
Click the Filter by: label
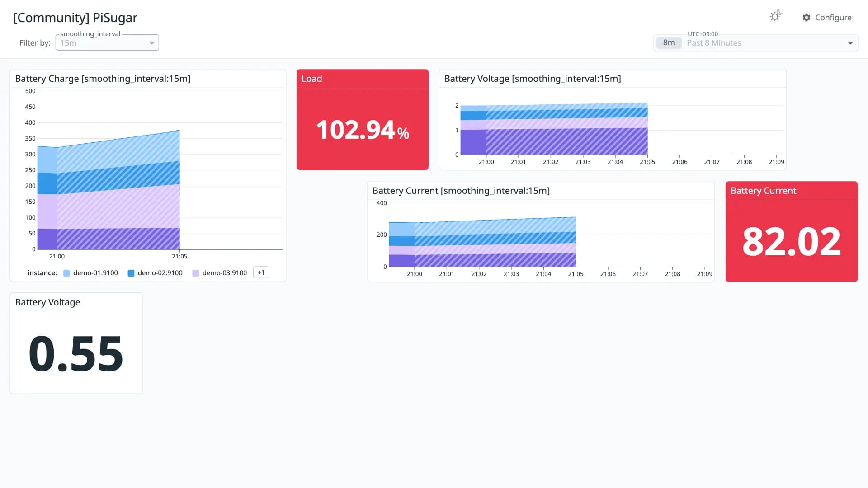coord(35,43)
